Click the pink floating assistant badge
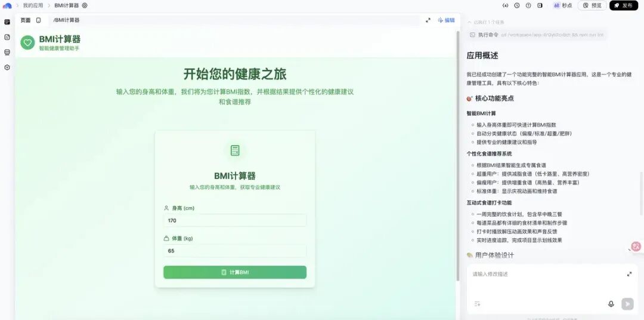 click(x=636, y=247)
